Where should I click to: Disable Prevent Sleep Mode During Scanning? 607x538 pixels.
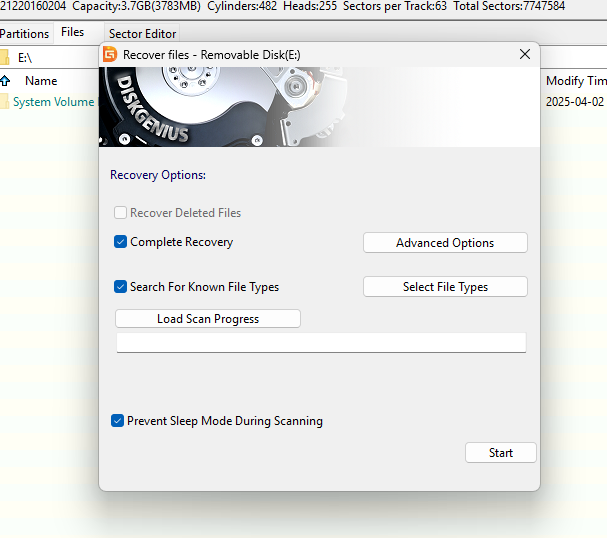point(117,421)
